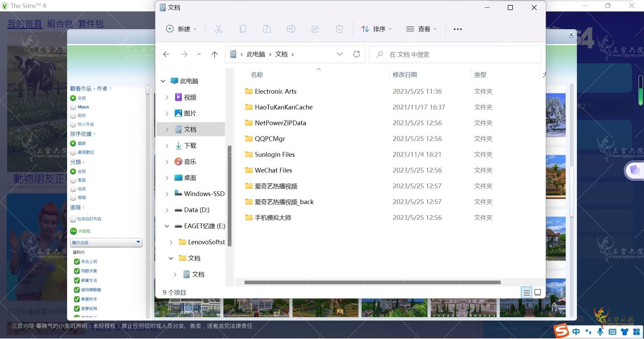
Task: Select 家庭 category radio button
Action: [x=73, y=180]
